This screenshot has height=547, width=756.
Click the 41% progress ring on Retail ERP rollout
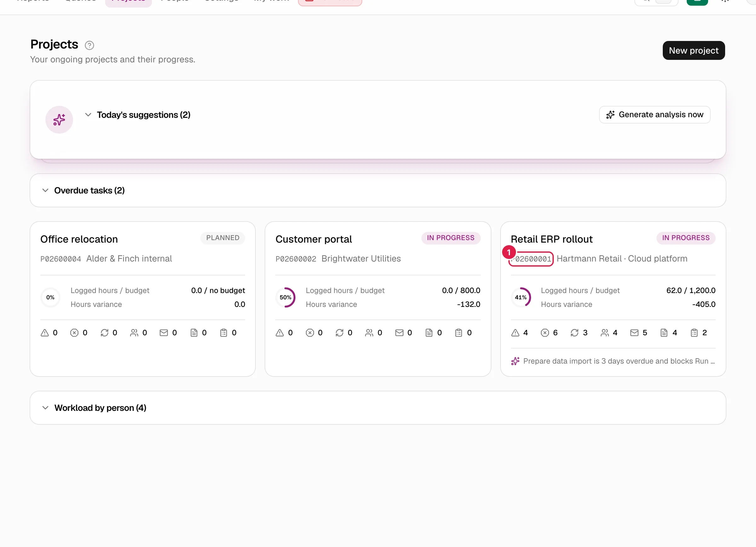tap(521, 297)
